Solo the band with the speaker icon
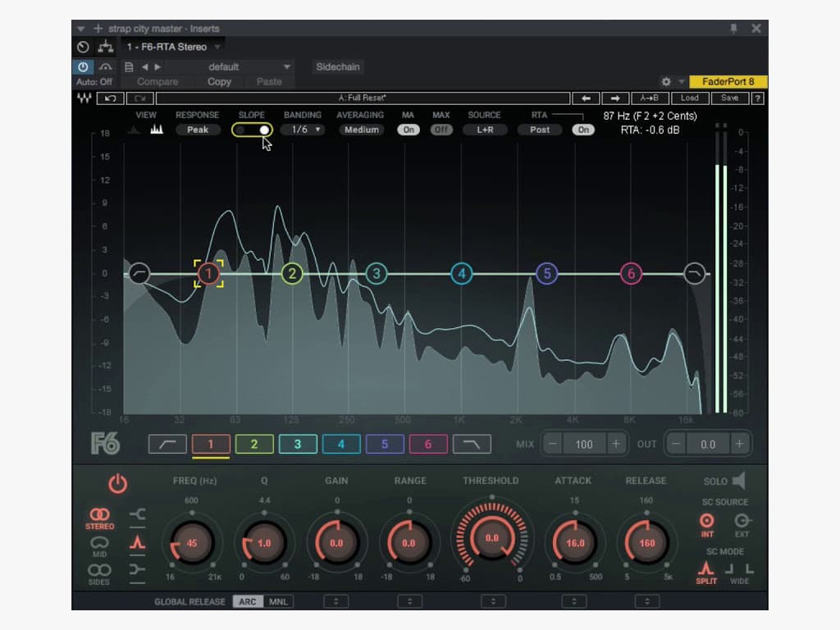Viewport: 840px width, 630px height. (x=739, y=481)
